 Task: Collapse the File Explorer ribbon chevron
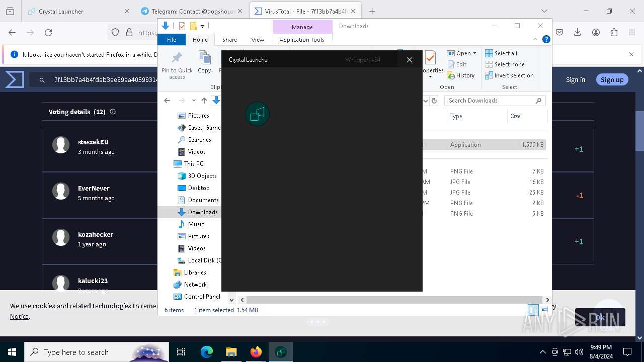pos(535,39)
